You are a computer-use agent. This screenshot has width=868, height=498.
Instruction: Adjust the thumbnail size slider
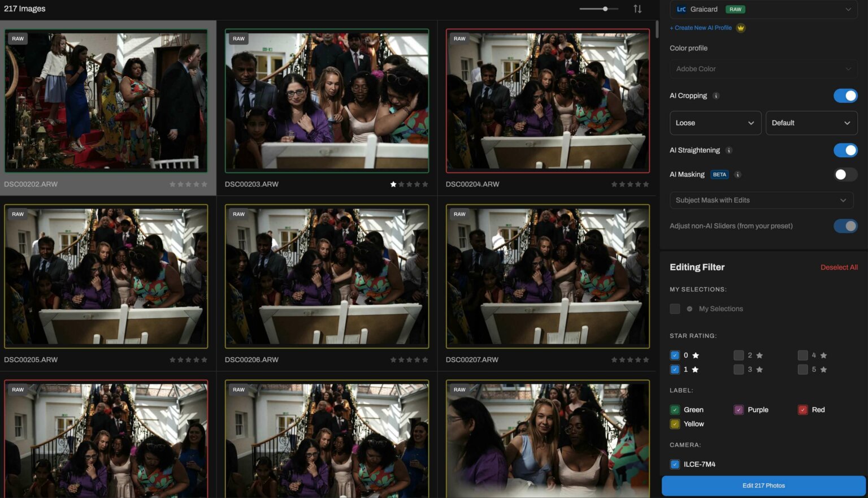(x=605, y=8)
